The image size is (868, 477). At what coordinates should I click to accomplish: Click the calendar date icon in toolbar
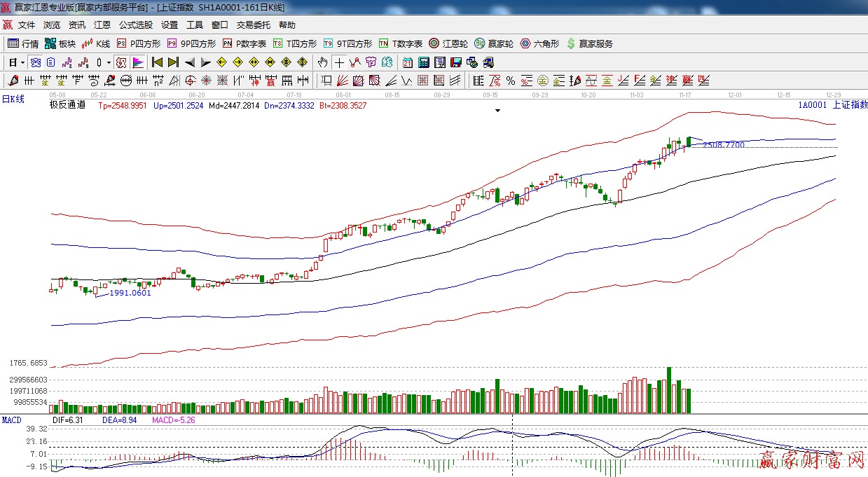pyautogui.click(x=407, y=62)
